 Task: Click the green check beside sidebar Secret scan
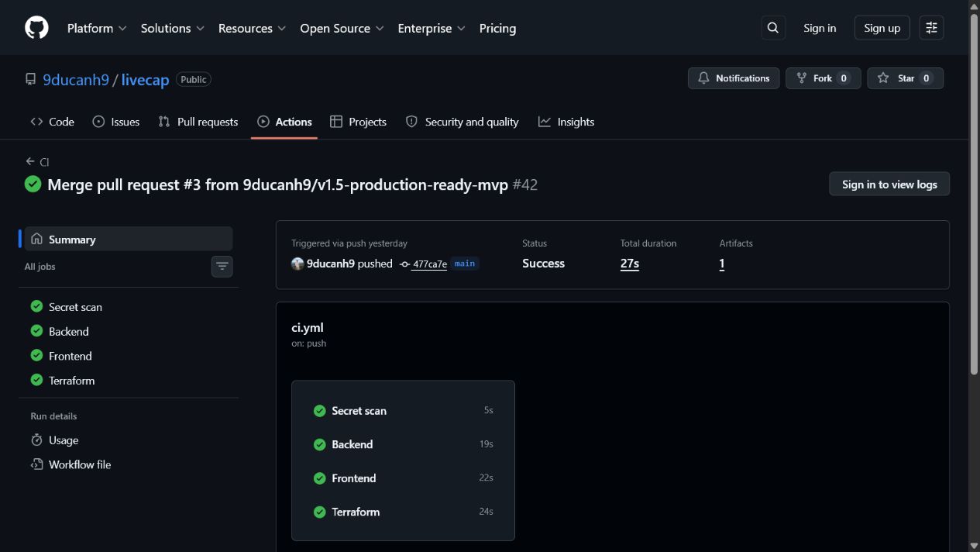(x=36, y=306)
